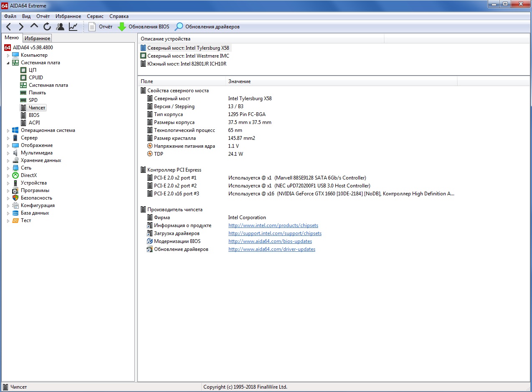Click the Значение column header
This screenshot has height=392, width=532.
coord(239,81)
